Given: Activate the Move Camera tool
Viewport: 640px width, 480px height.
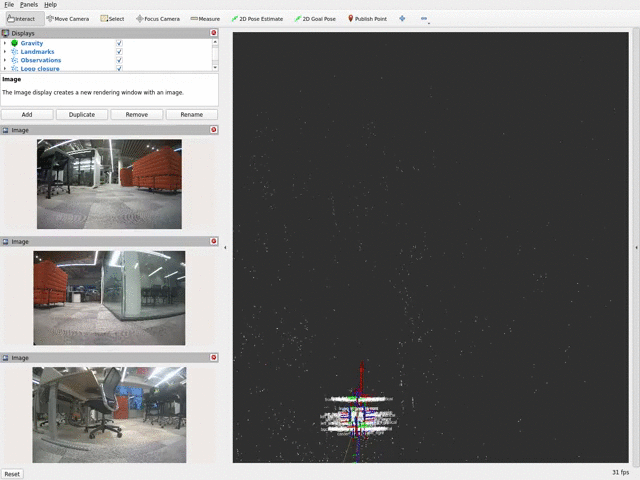Looking at the screenshot, I should tap(67, 19).
